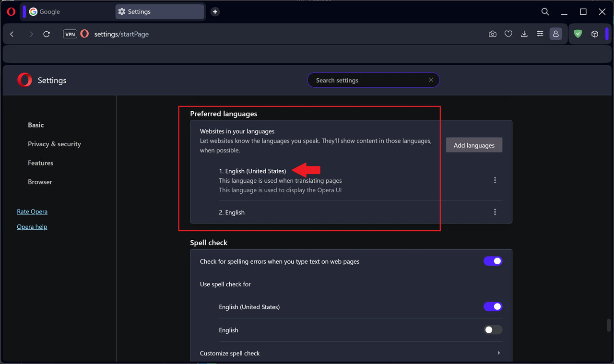Image resolution: width=614 pixels, height=364 pixels.
Task: Click the purple sidebar strip at toolbar end
Action: click(x=607, y=34)
